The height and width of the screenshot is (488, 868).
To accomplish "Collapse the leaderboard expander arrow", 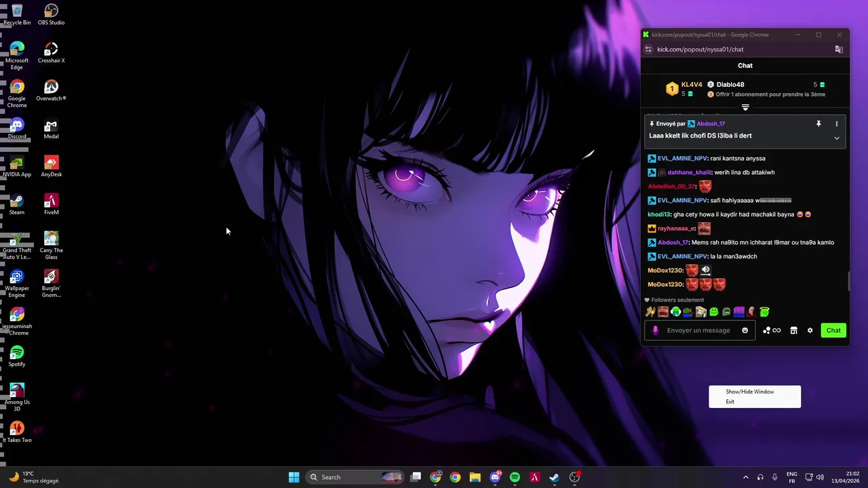I will click(745, 108).
